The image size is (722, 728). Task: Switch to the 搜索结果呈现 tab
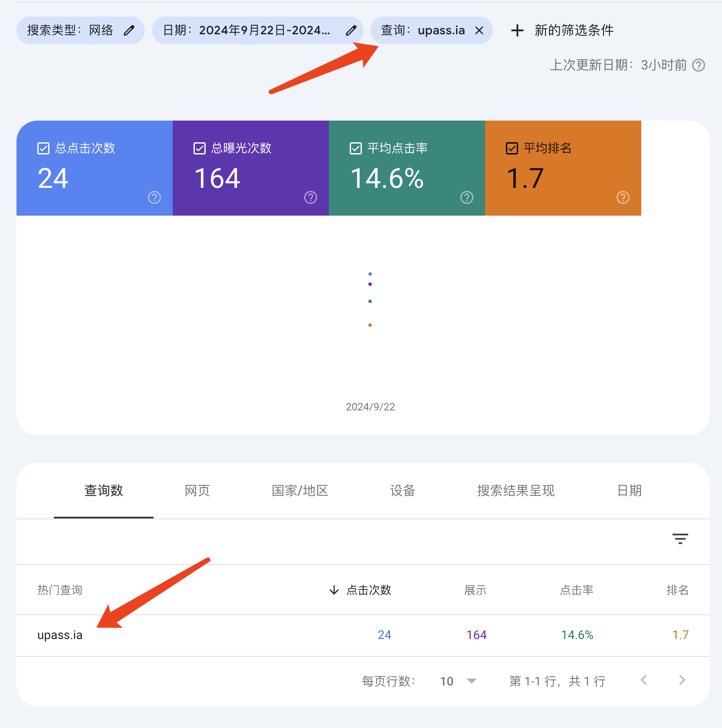[x=516, y=491]
